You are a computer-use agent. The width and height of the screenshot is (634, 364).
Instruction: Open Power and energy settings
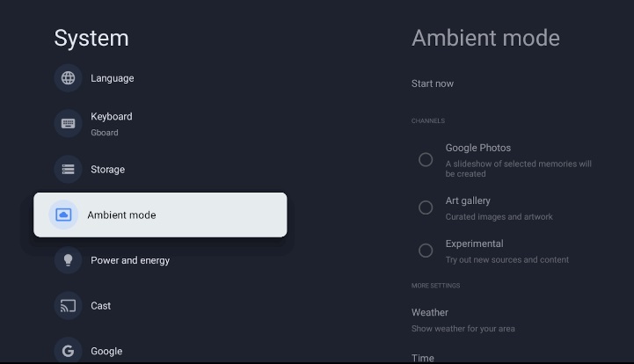coord(130,260)
